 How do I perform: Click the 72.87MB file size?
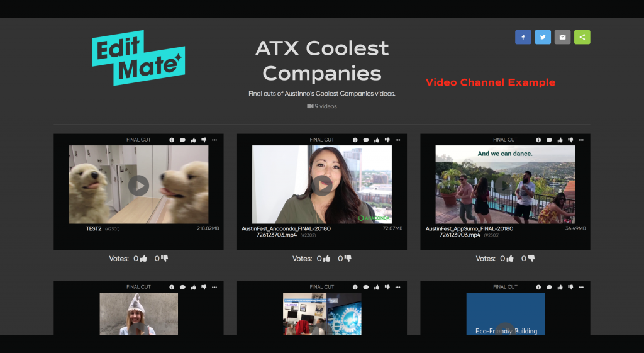pos(392,228)
